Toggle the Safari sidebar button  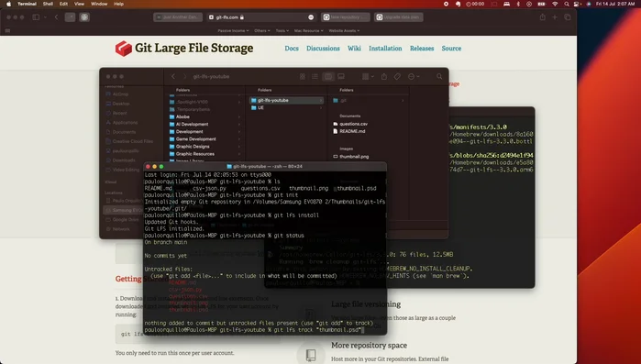click(x=36, y=17)
